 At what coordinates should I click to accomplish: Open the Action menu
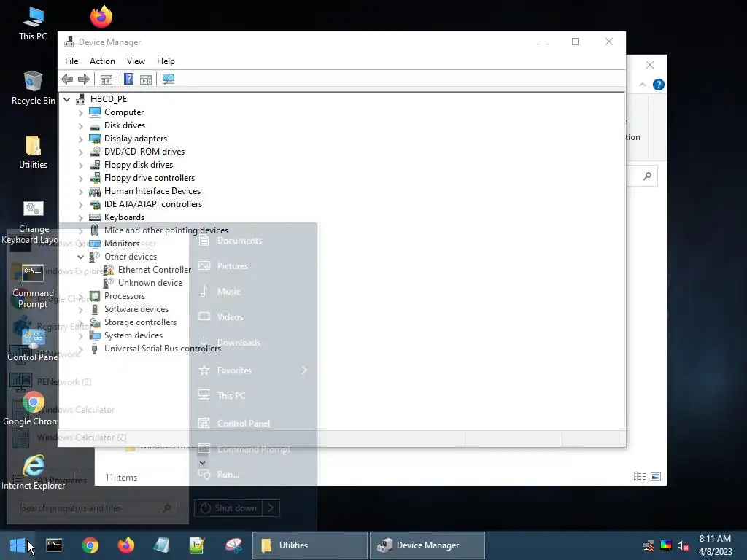(102, 61)
